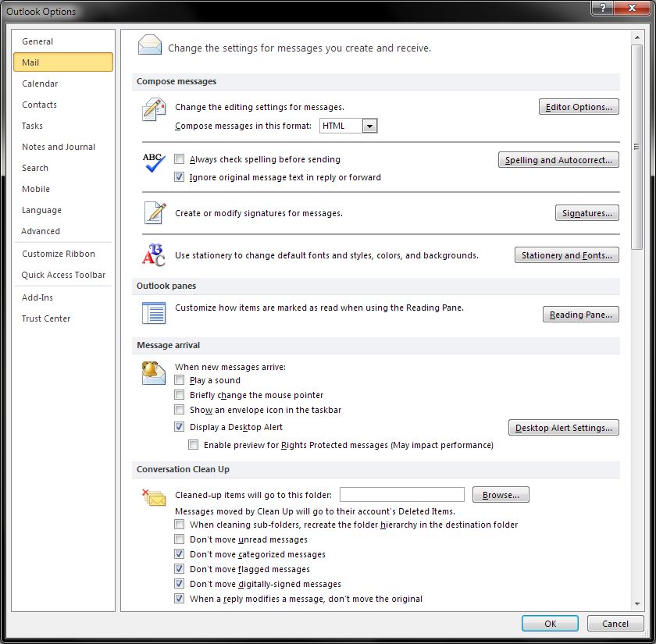Select Search options category

coord(62,168)
